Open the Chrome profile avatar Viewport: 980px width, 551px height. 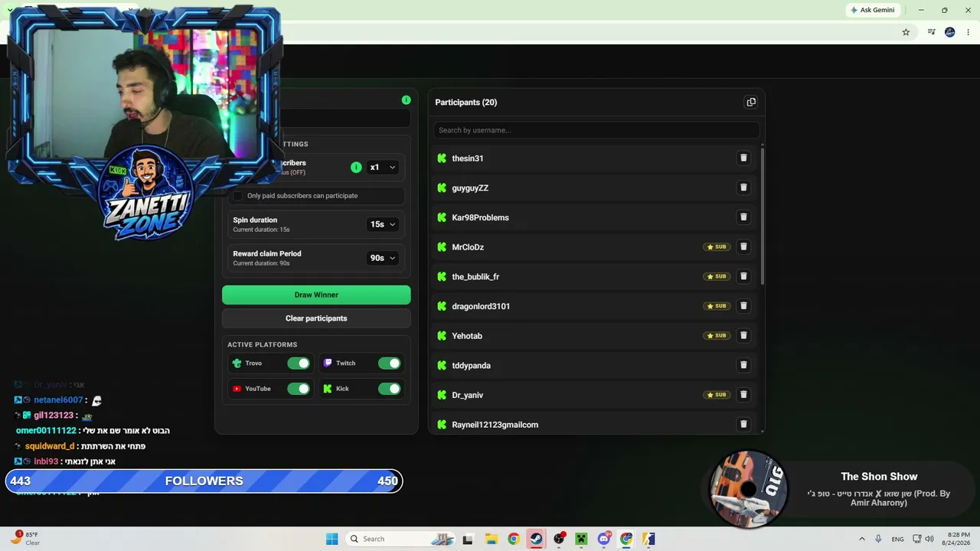point(950,32)
